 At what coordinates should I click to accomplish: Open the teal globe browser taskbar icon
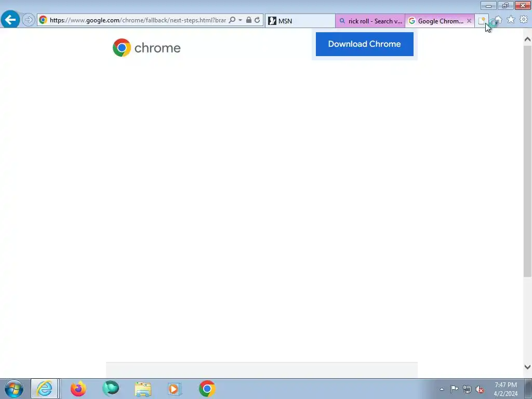click(111, 389)
